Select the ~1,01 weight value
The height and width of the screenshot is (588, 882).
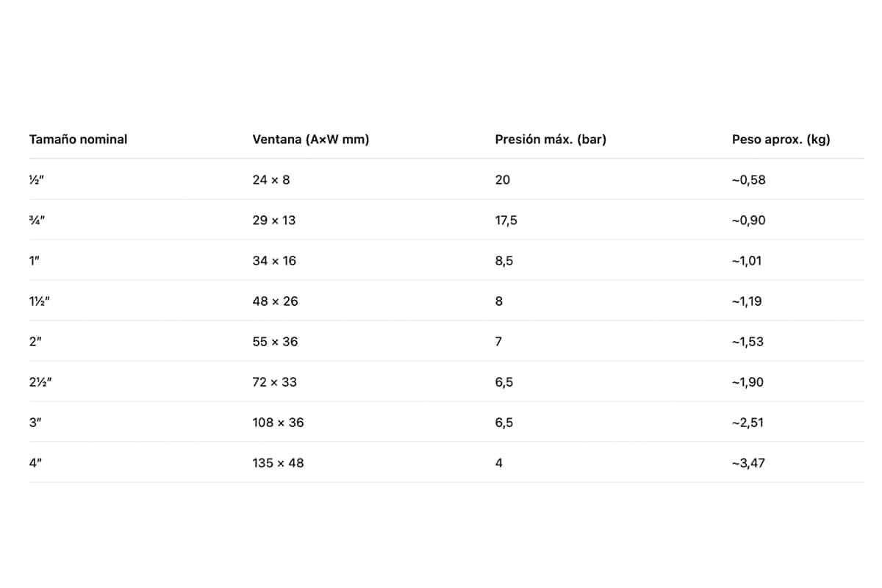(x=747, y=260)
